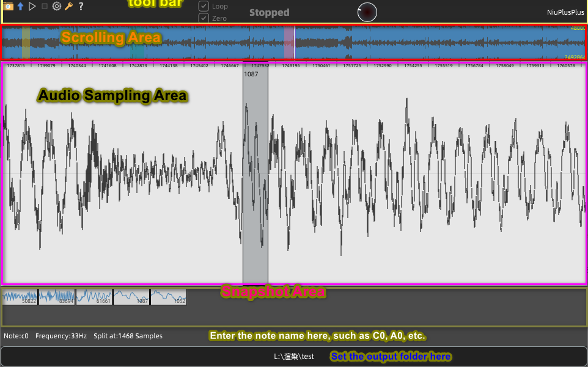
Task: Click the 48000 sample rate label
Action: [x=578, y=29]
